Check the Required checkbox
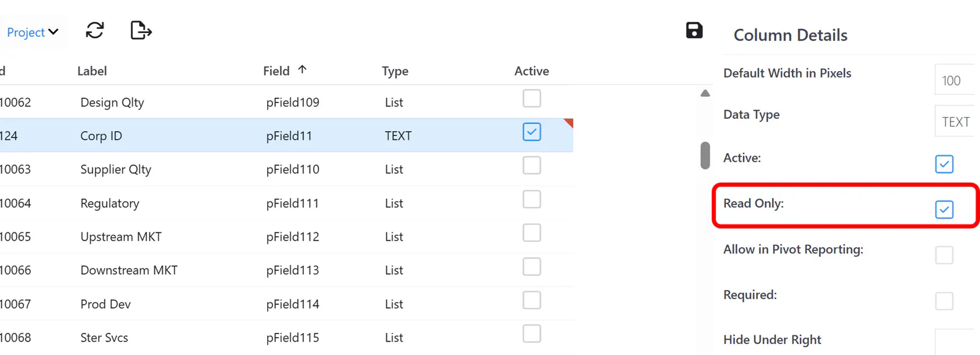The height and width of the screenshot is (355, 980). click(944, 301)
